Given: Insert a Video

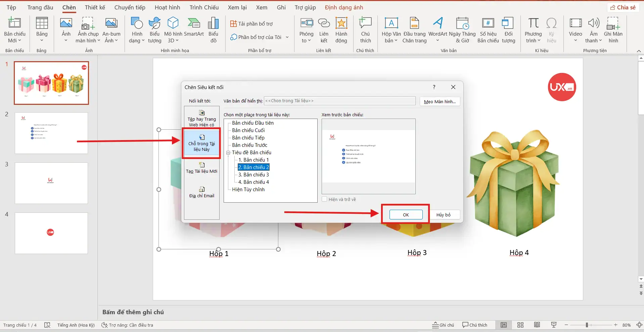Looking at the screenshot, I should point(575,30).
